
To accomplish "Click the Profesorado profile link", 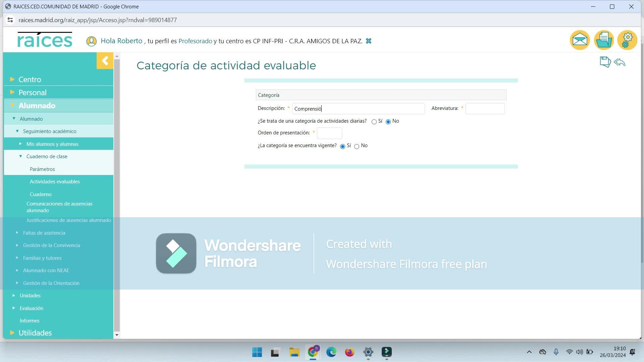I will point(195,41).
